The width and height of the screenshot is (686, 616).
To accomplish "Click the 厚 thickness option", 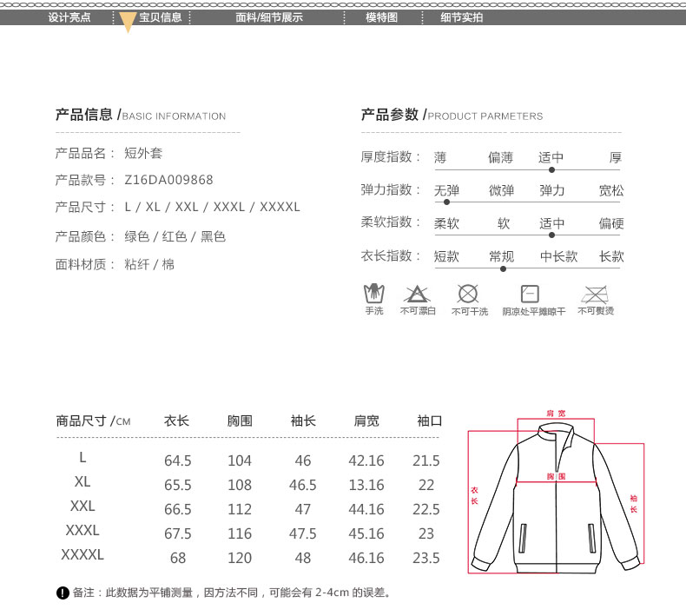I will tap(615, 157).
